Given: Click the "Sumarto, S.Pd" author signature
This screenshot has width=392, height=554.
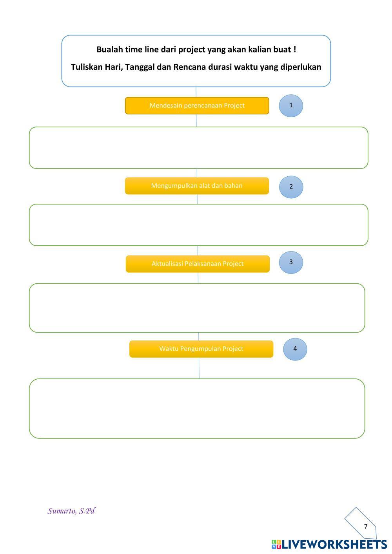Looking at the screenshot, I should click(x=71, y=511).
